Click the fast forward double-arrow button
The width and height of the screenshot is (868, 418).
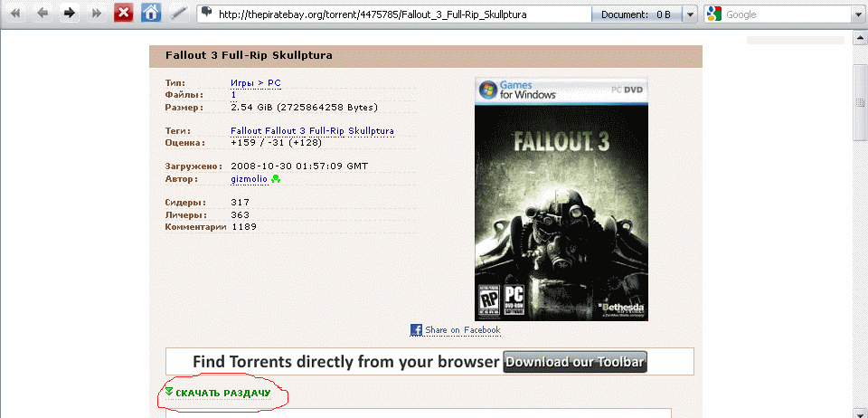tap(97, 14)
